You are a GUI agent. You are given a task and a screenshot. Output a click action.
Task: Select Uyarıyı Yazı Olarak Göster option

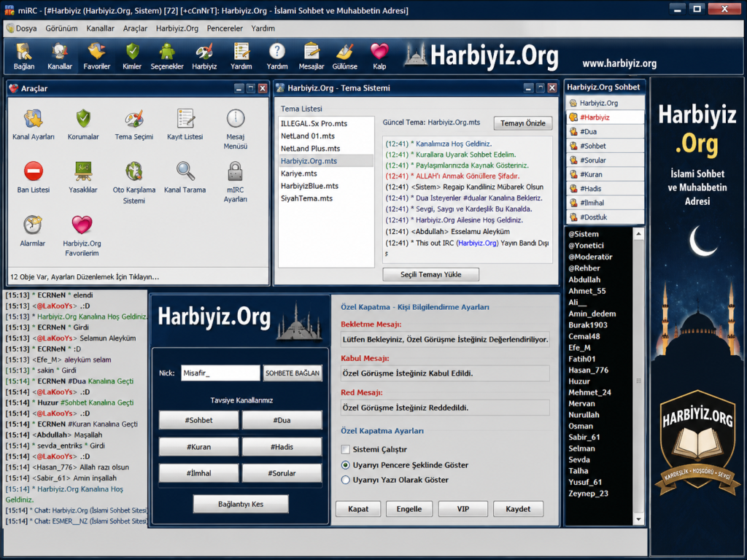pos(346,480)
